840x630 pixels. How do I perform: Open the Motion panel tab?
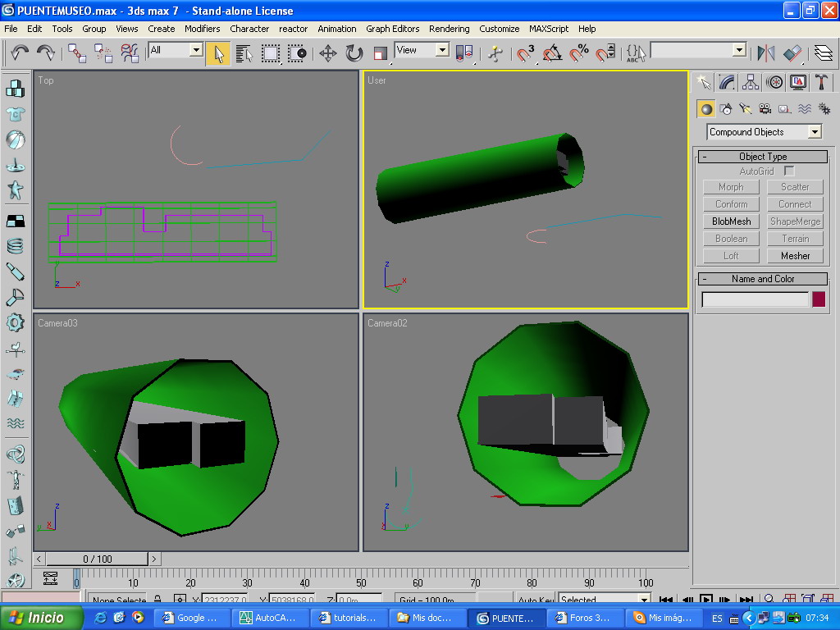774,82
